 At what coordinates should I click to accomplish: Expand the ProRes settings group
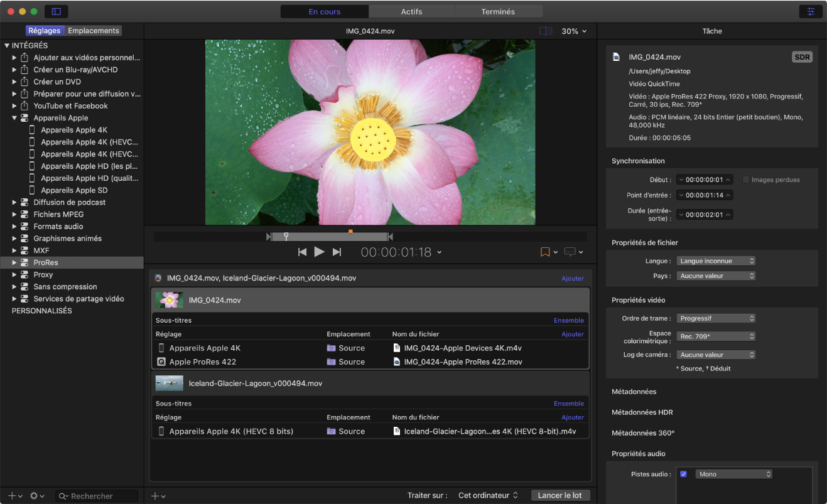point(14,262)
